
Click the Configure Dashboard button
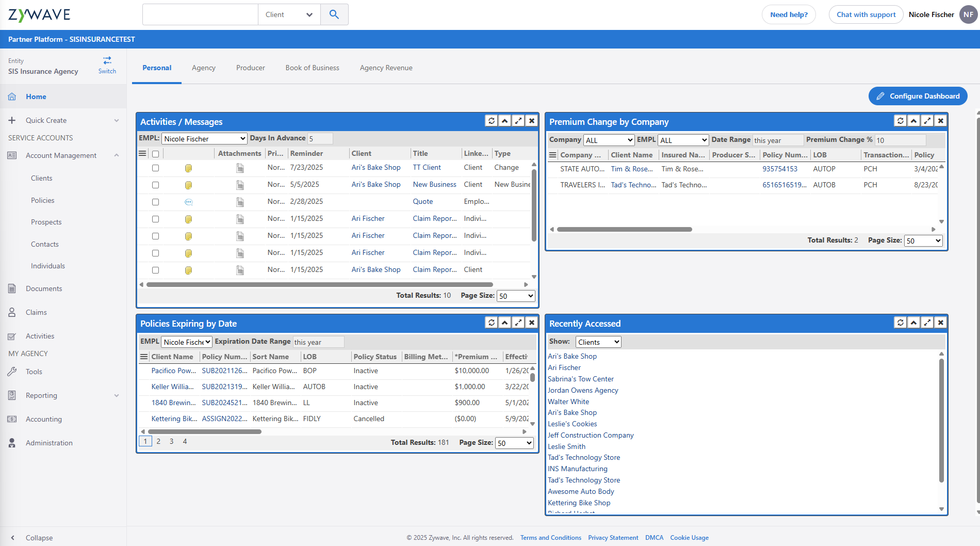(918, 96)
